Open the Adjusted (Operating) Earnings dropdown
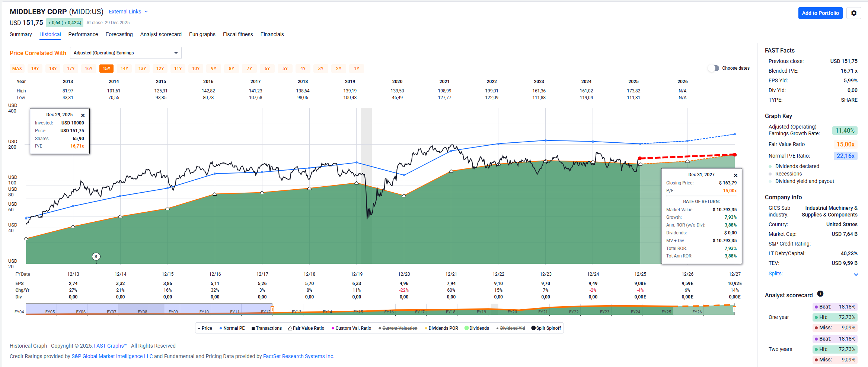868x367 pixels. click(x=126, y=53)
